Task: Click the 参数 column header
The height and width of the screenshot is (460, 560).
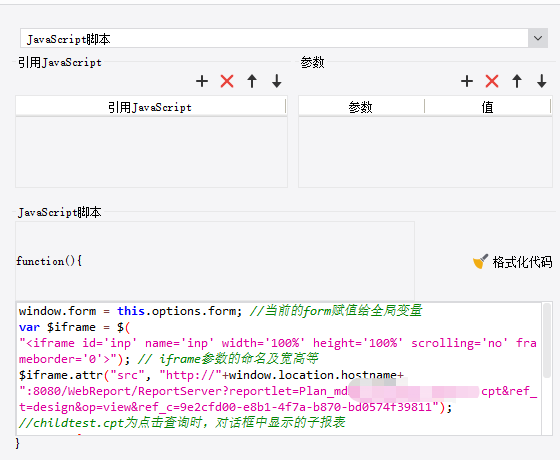Action: pyautogui.click(x=361, y=107)
